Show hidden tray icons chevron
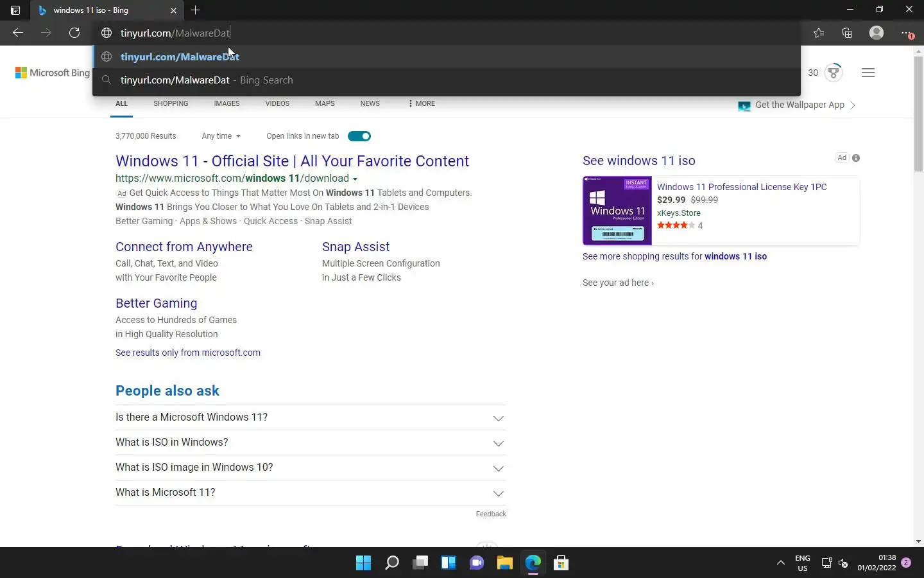Screen dimensions: 924x578 pyautogui.click(x=781, y=563)
